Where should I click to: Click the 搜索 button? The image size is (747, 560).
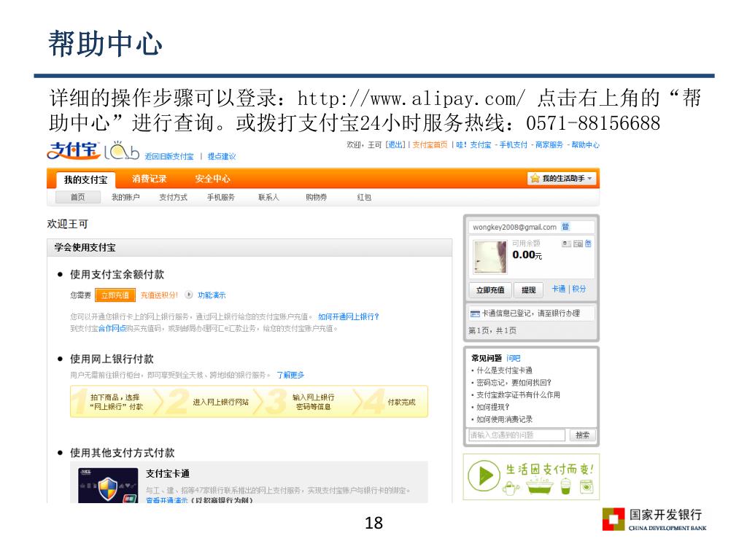582,435
